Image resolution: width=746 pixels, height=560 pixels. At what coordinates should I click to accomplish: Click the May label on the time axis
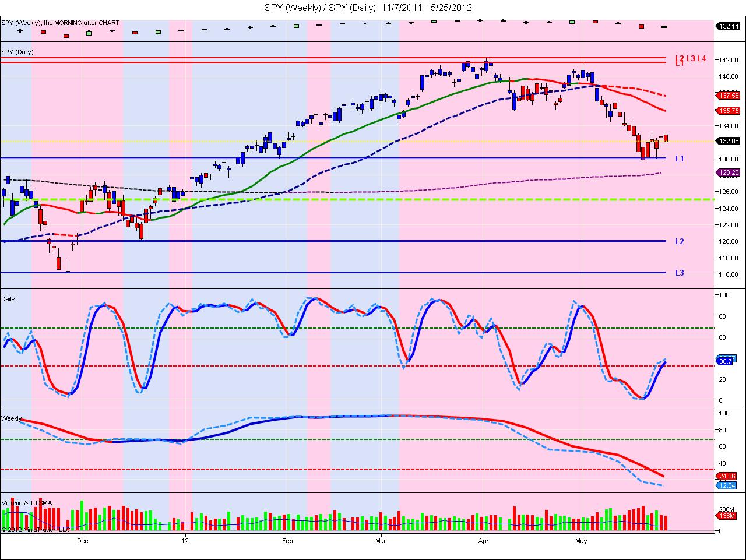coord(581,541)
